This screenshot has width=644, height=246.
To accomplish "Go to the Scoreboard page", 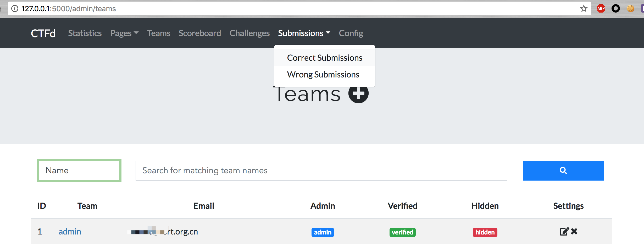I will pyautogui.click(x=200, y=33).
